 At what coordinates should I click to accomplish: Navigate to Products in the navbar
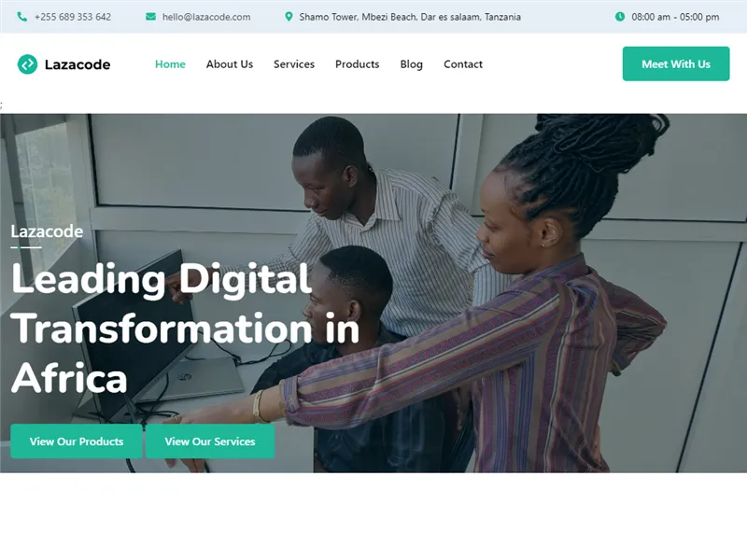coord(358,64)
